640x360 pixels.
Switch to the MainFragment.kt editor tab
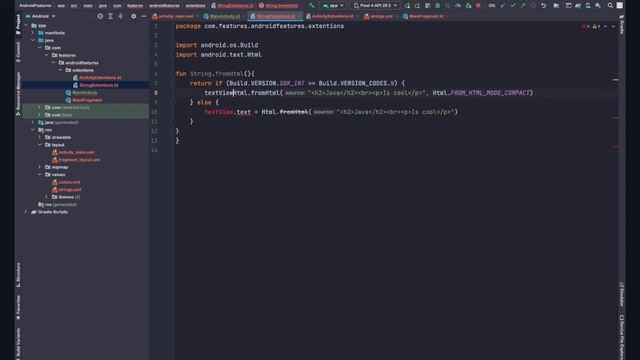tap(426, 16)
